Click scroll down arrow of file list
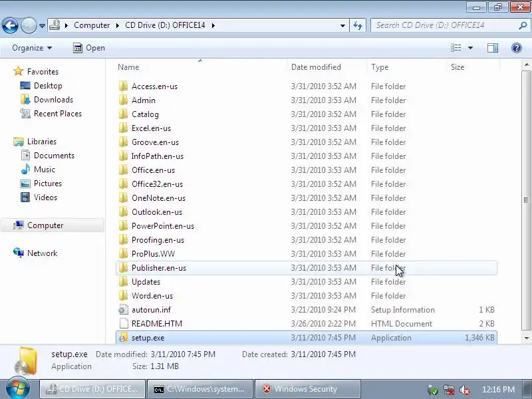Viewport: 532px width, 399px height. (526, 338)
